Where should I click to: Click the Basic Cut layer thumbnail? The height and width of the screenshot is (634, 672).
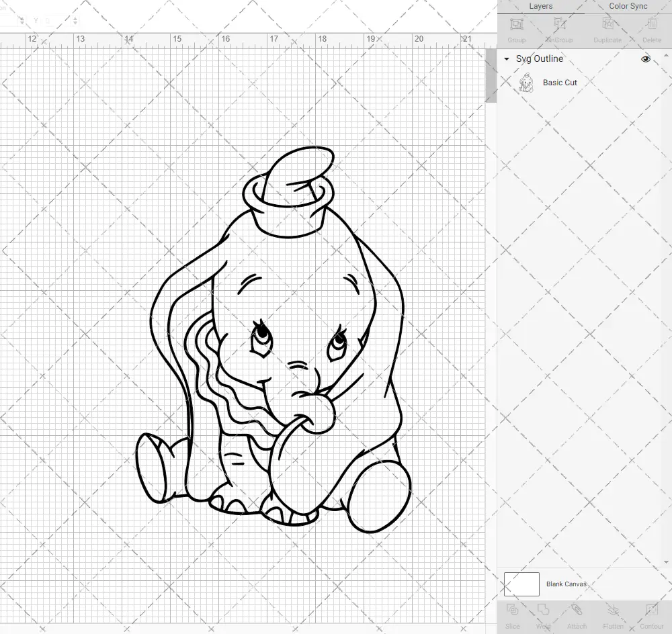click(x=528, y=83)
